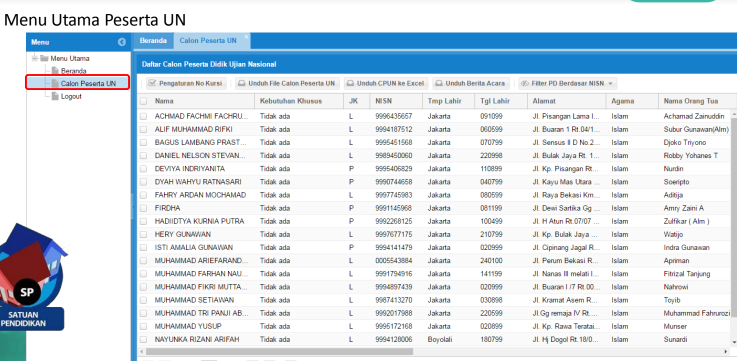Check the row for ACHMAD FACHMI FACHRU
Viewport: 737px width, 361px height.
143,116
